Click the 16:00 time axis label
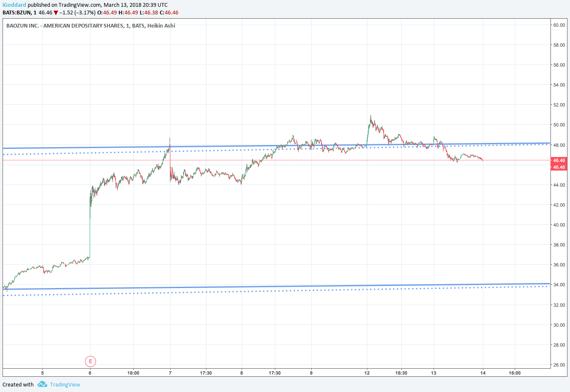Viewport: 570px width, 392px height. click(x=514, y=373)
